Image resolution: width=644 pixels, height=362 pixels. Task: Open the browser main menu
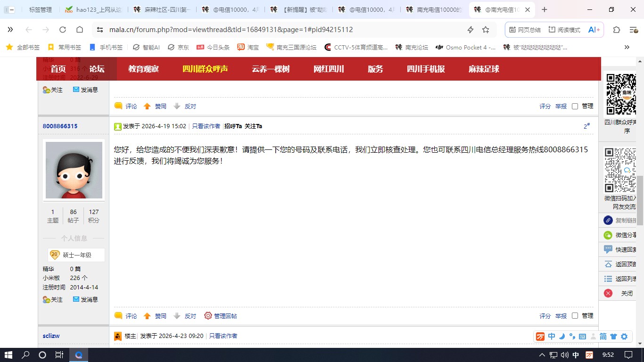pyautogui.click(x=634, y=30)
